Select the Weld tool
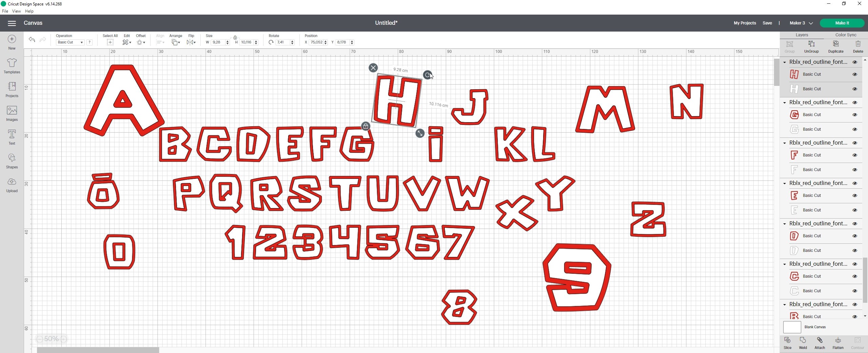This screenshot has width=868, height=353. point(803,343)
